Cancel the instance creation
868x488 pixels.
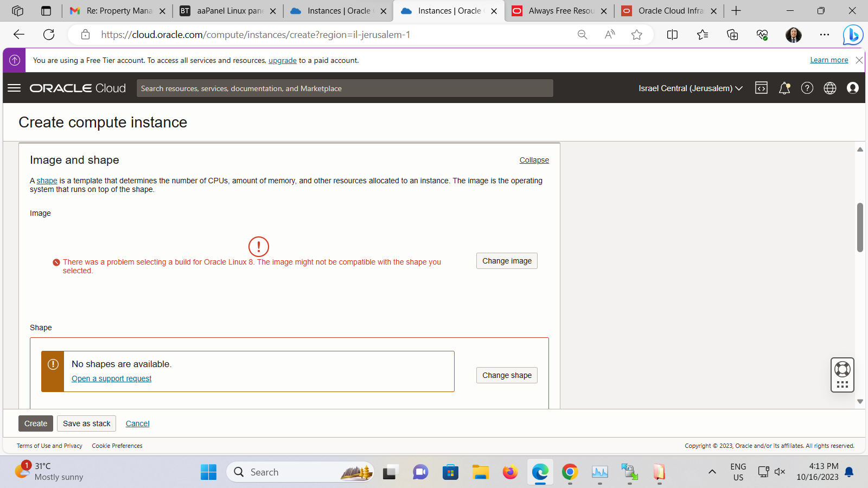[x=138, y=423]
